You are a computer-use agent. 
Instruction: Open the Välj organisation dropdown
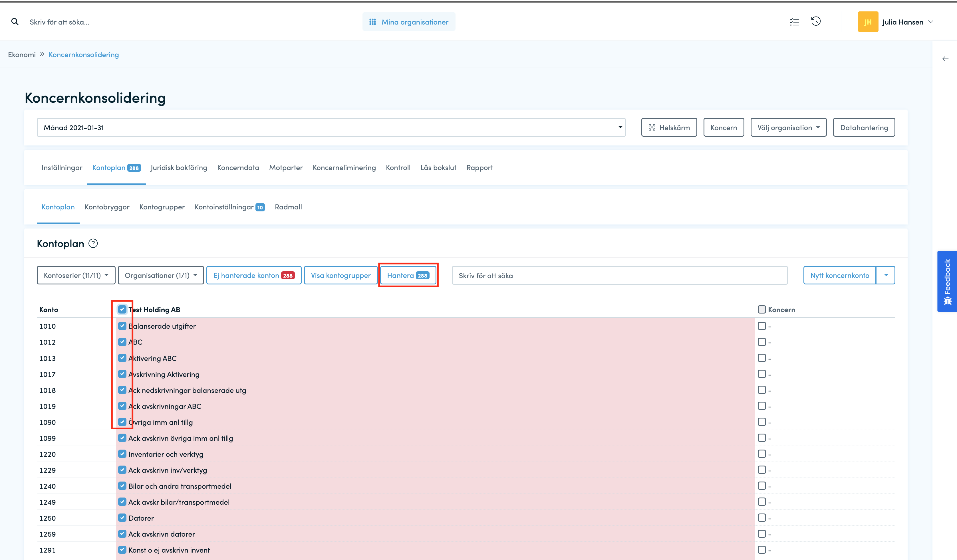coord(788,128)
